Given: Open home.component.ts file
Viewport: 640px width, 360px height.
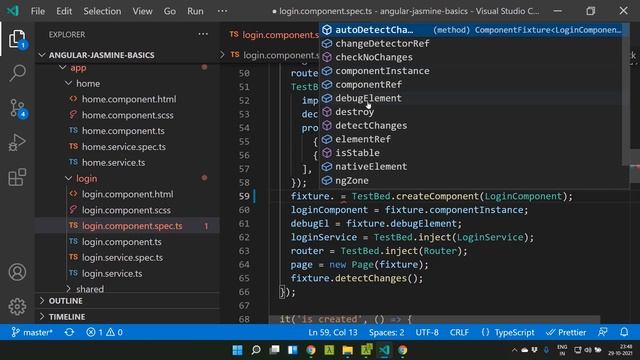Looking at the screenshot, I should [123, 131].
